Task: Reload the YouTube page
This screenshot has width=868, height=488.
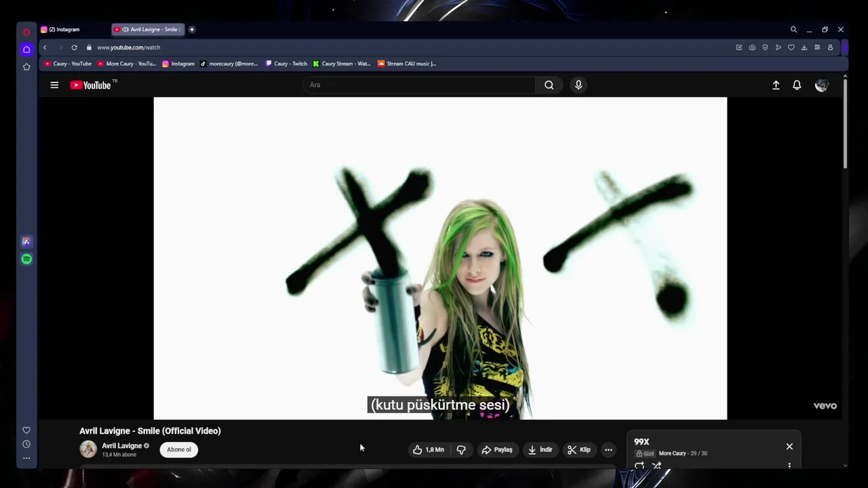Action: click(74, 47)
